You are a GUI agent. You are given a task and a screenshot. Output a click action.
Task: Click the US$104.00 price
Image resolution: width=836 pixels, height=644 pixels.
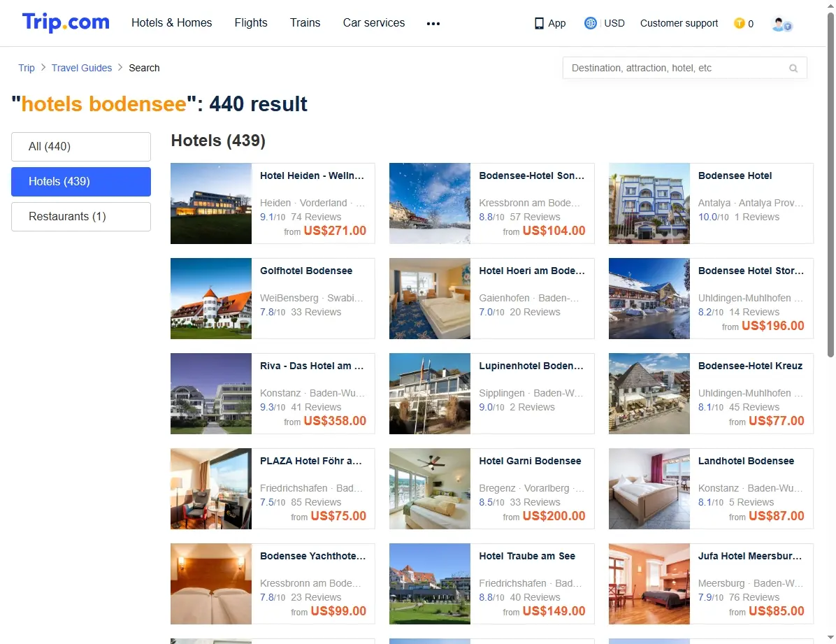[x=554, y=231]
